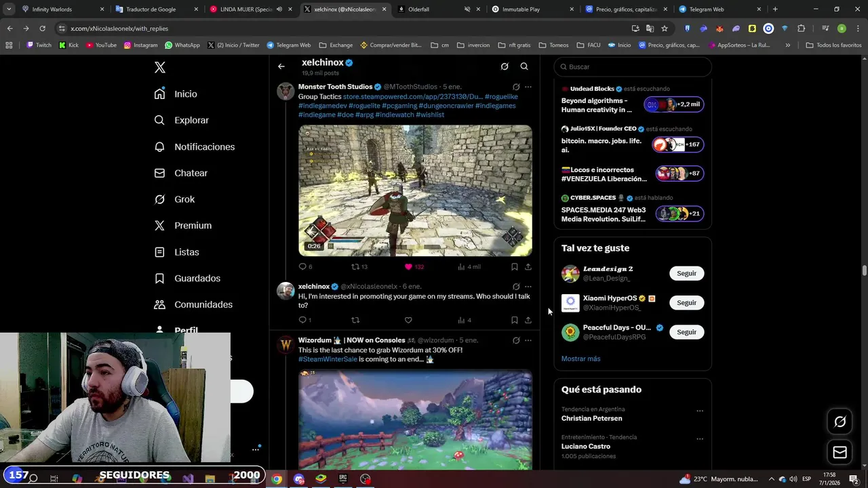Repost the Monster Tooth Studios post
868x488 pixels.
pyautogui.click(x=359, y=267)
